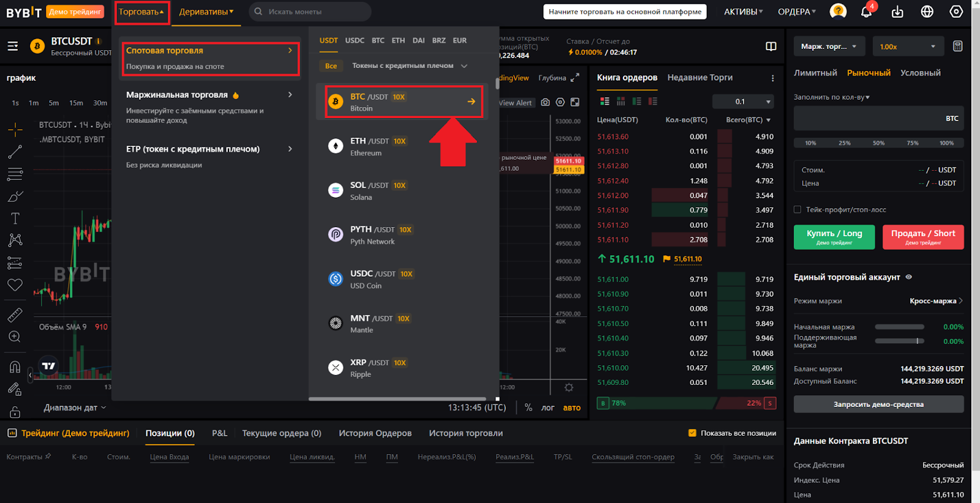This screenshot has width=980, height=503.
Task: Click the green Buy / Long button
Action: coord(834,237)
